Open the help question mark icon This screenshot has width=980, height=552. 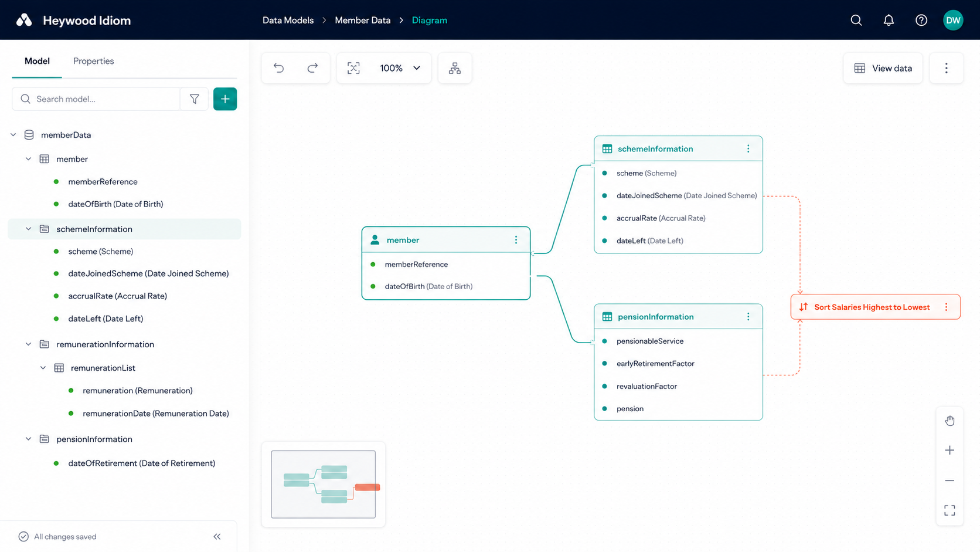point(921,20)
